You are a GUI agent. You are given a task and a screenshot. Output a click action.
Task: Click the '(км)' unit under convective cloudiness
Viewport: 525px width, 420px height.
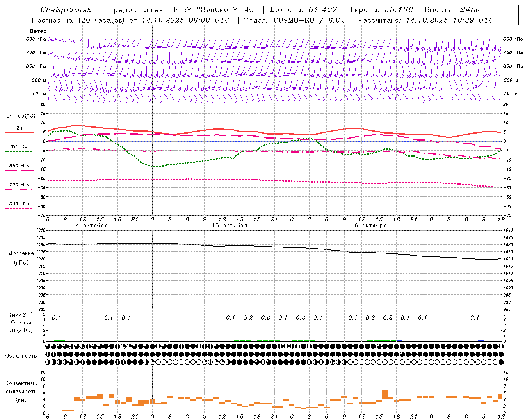(21, 399)
